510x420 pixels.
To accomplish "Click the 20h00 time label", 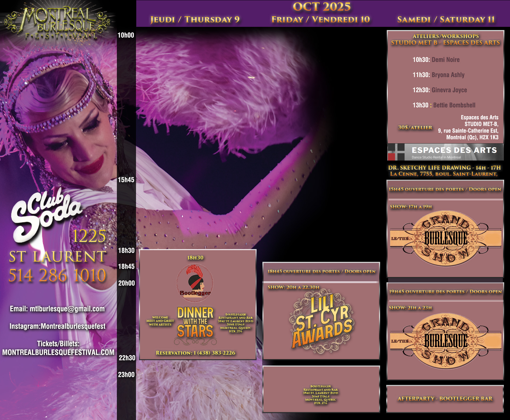I will point(126,283).
